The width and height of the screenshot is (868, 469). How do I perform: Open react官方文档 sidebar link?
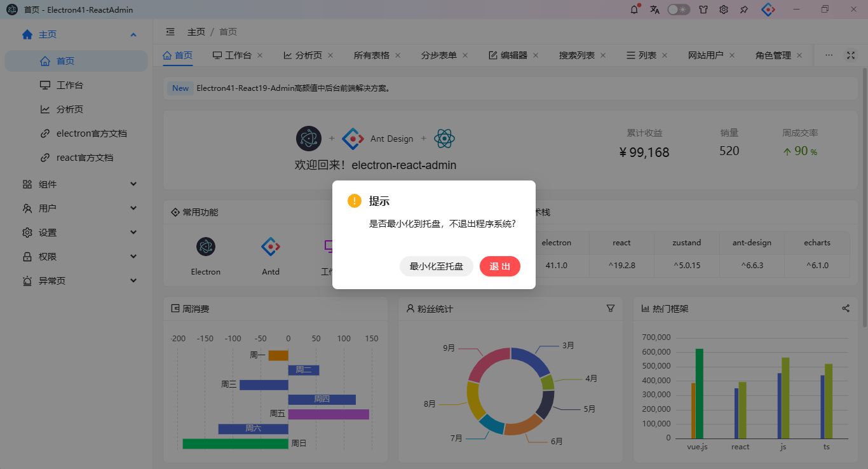[x=76, y=158]
